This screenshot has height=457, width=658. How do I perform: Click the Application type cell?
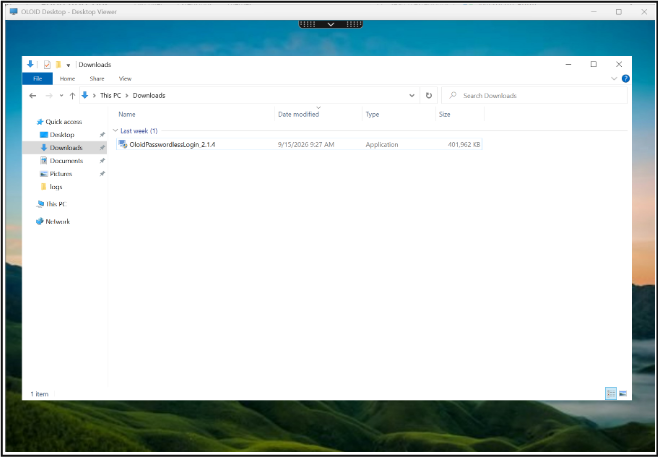[381, 144]
